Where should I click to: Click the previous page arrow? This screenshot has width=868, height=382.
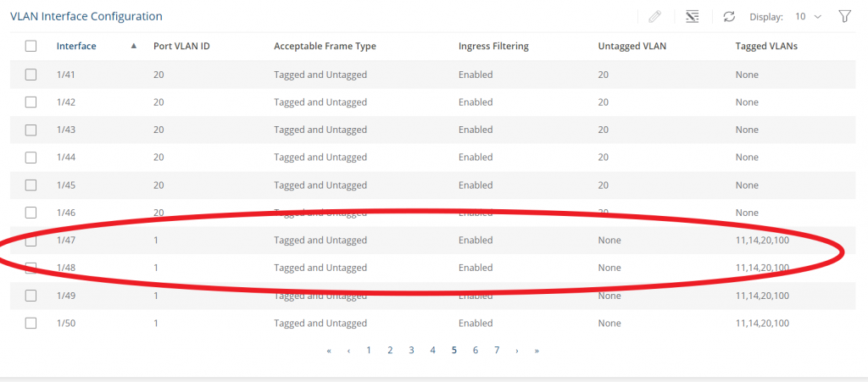pos(348,351)
